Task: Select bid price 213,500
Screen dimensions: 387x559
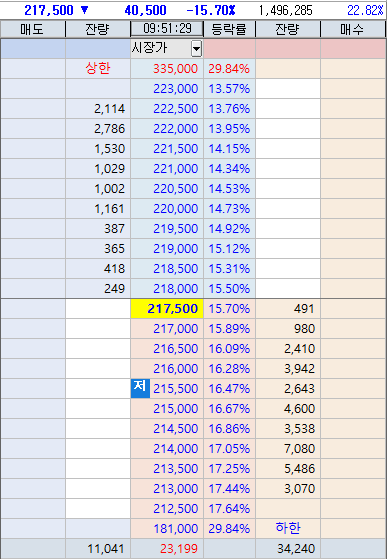Action: [175, 468]
